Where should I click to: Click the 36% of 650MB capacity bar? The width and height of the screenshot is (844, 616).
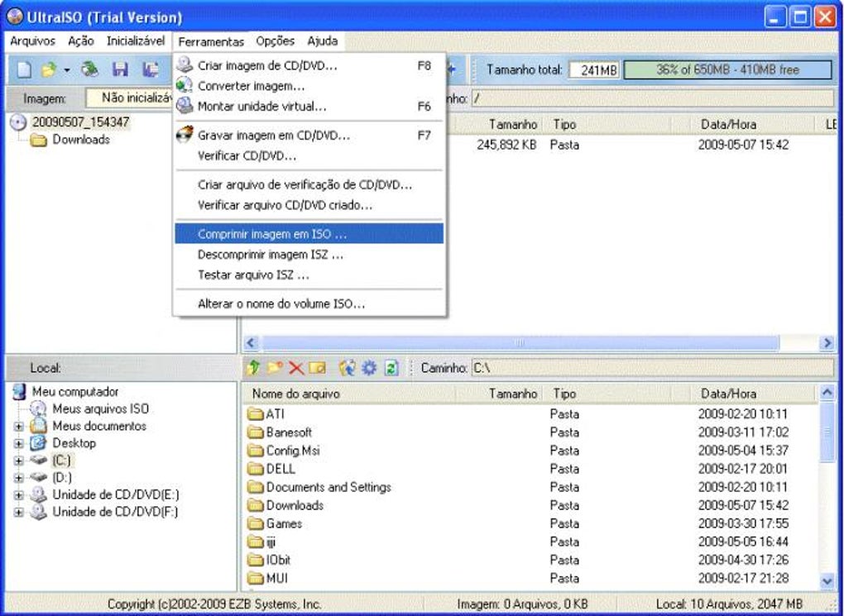(x=728, y=70)
